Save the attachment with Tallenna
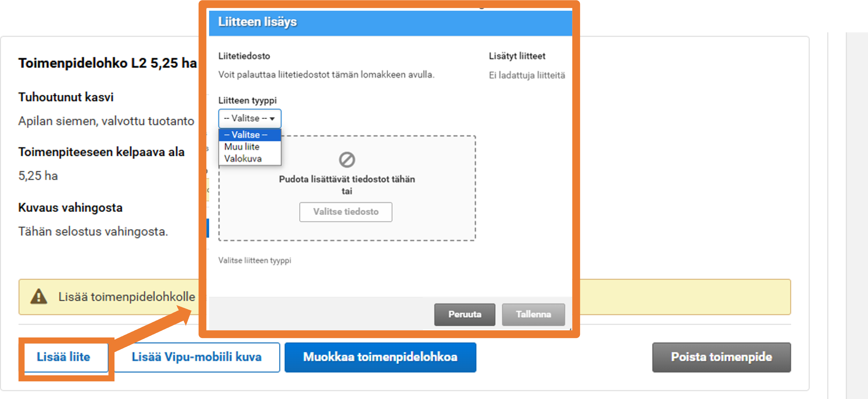 point(533,314)
